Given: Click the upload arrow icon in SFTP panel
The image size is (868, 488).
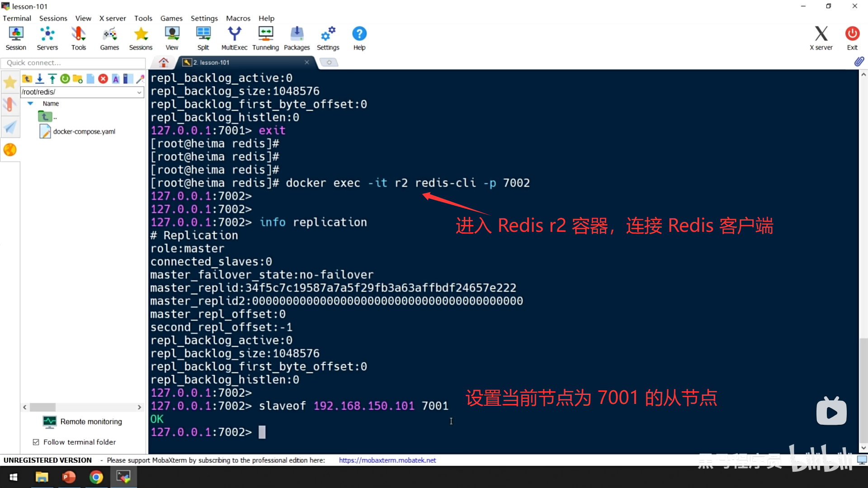Looking at the screenshot, I should pos(52,79).
